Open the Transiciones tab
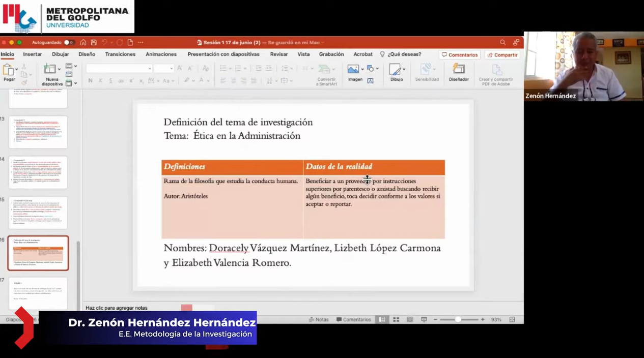 pos(120,54)
